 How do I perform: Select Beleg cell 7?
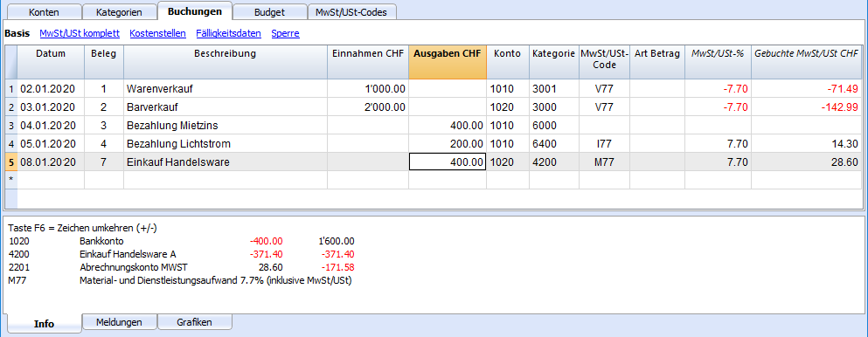coord(103,162)
